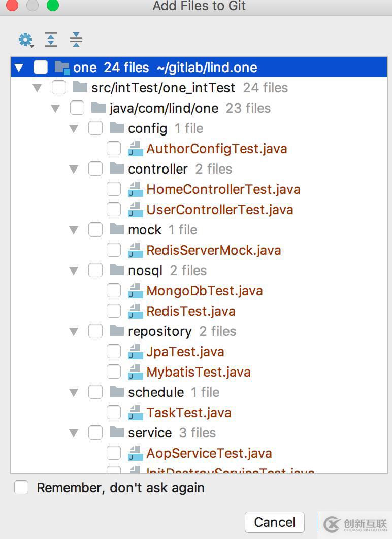
Task: Click the schedule folder icon
Action: 117,392
